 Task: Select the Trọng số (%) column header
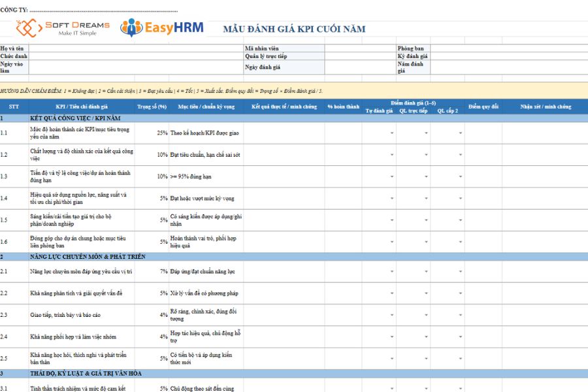(x=152, y=106)
